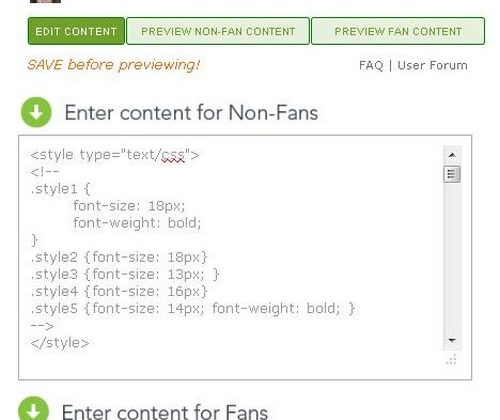This screenshot has height=420, width=500.
Task: Click the misspelled 'css' word in code
Action: (173, 155)
